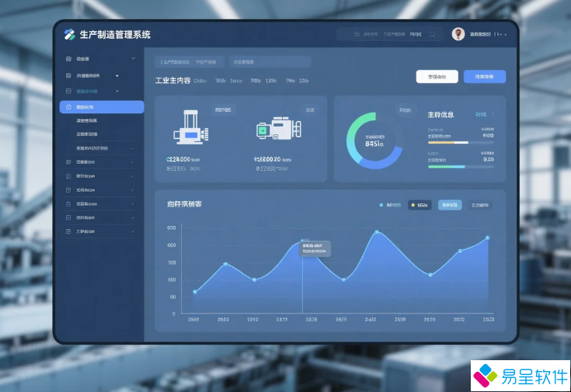Click the bottom sidebar menu item icon
571x392 pixels.
click(69, 231)
